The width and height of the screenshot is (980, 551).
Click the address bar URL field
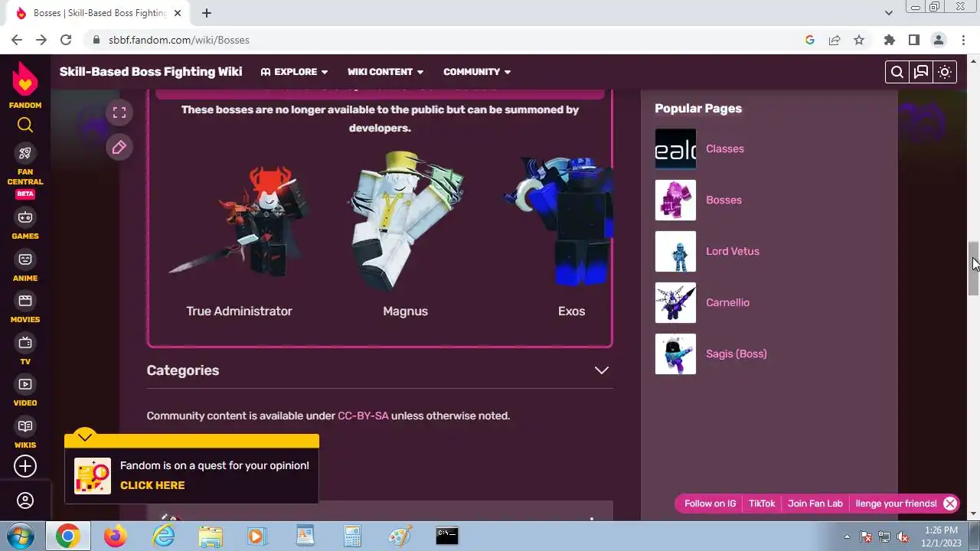[x=444, y=40]
